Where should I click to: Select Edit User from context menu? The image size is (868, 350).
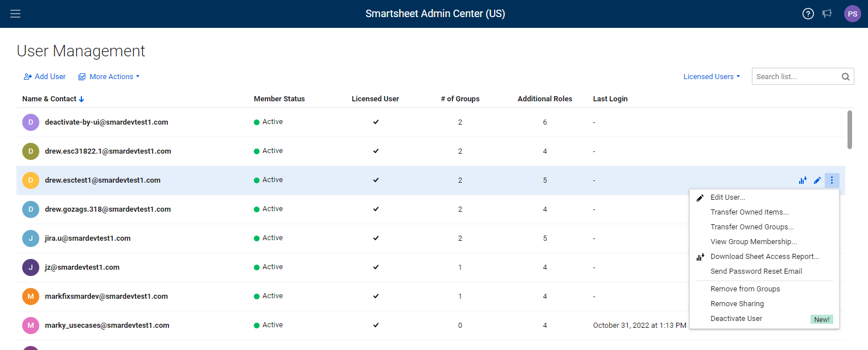[x=727, y=197]
